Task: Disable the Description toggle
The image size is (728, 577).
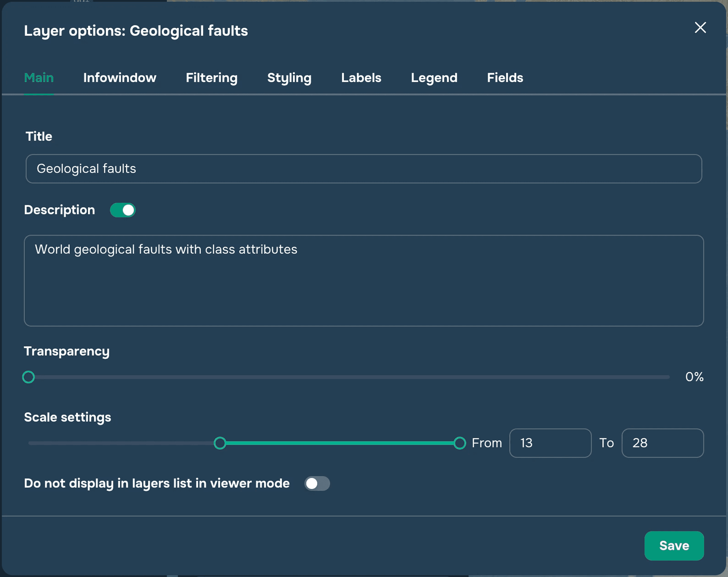Action: point(123,210)
